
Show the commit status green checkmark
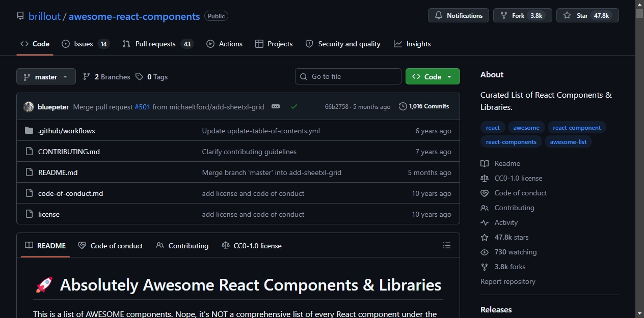[294, 106]
